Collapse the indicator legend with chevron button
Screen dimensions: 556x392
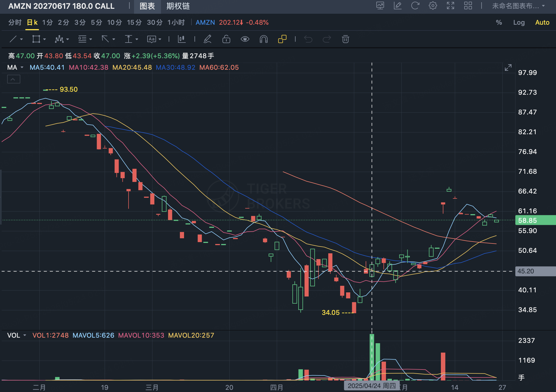13,79
